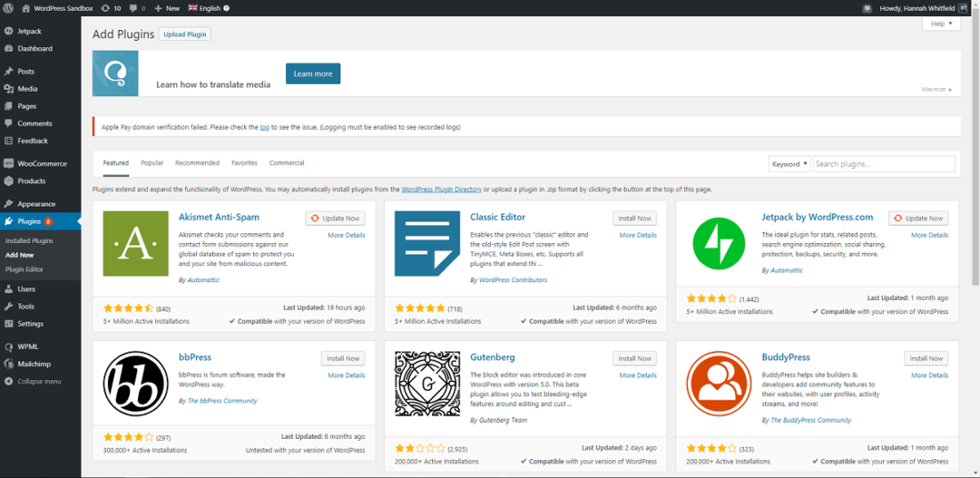
Task: Open Plugins menu in the sidebar
Action: click(40, 221)
